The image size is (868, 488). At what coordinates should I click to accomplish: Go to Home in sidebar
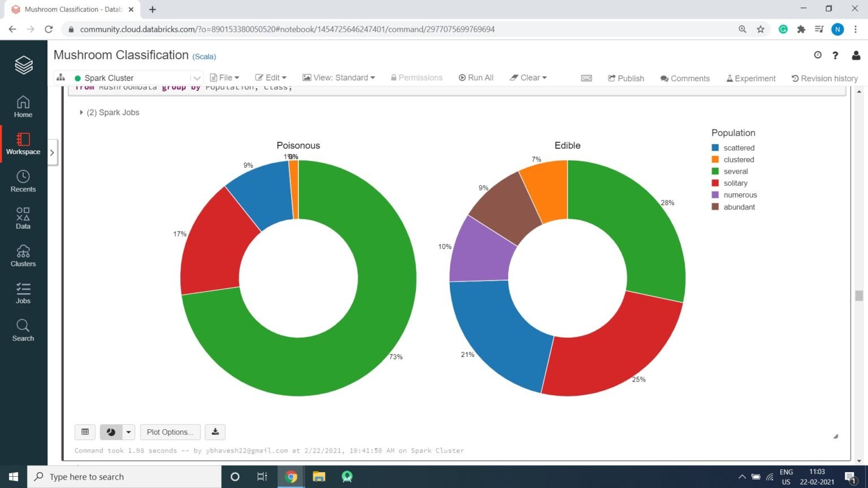[23, 107]
